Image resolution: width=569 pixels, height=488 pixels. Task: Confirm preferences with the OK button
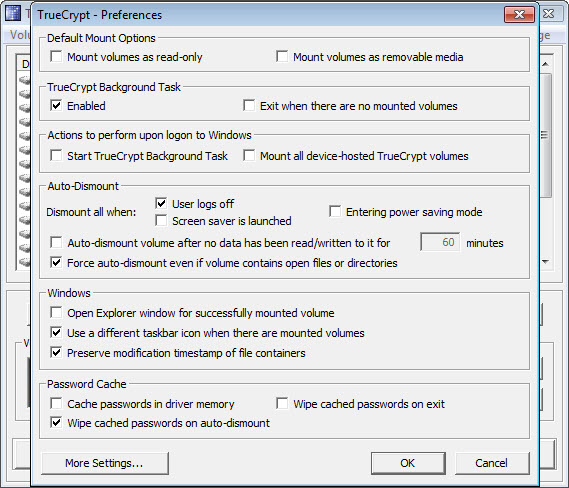(x=408, y=463)
